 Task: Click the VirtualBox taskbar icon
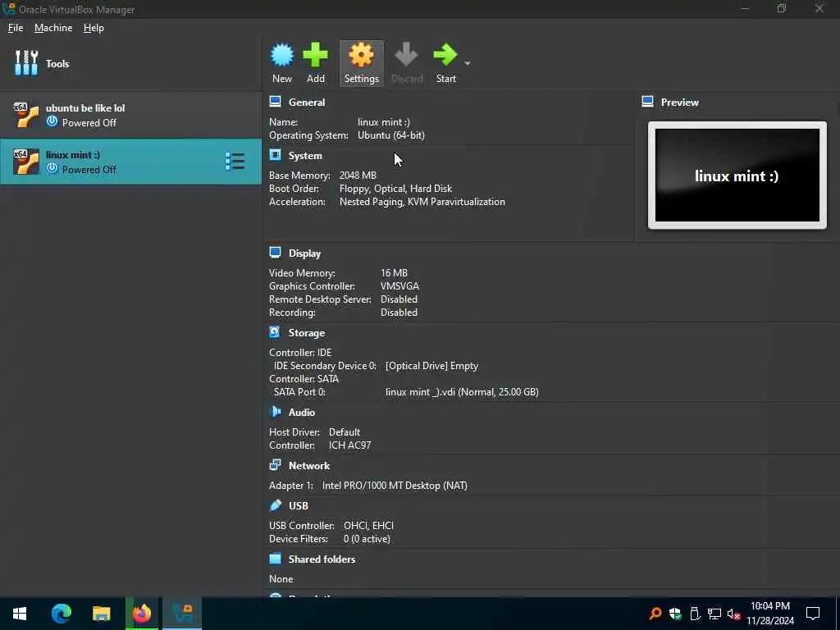(182, 614)
